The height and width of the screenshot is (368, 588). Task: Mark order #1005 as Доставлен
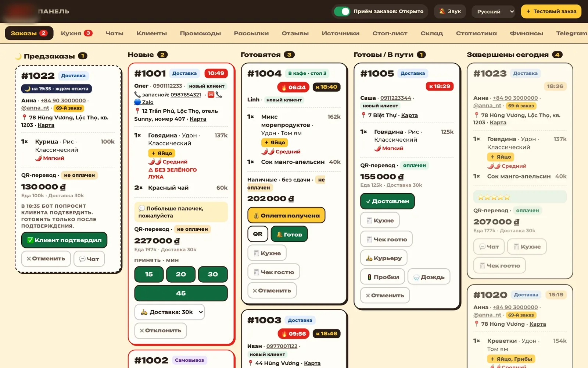click(x=387, y=201)
